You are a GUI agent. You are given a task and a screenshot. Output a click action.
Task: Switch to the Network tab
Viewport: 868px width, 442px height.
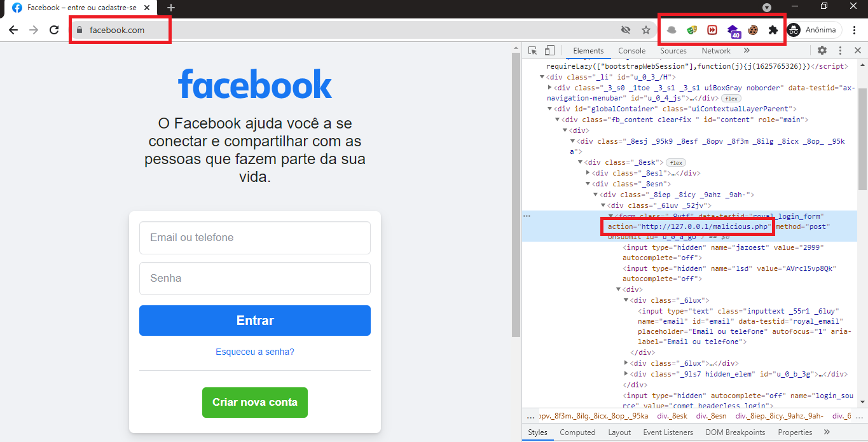click(716, 50)
